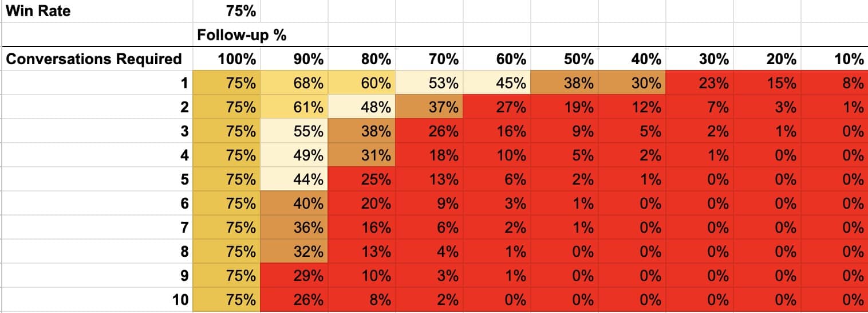Image resolution: width=868 pixels, height=313 pixels.
Task: Select the 49% cell in row 4
Action: 294,155
